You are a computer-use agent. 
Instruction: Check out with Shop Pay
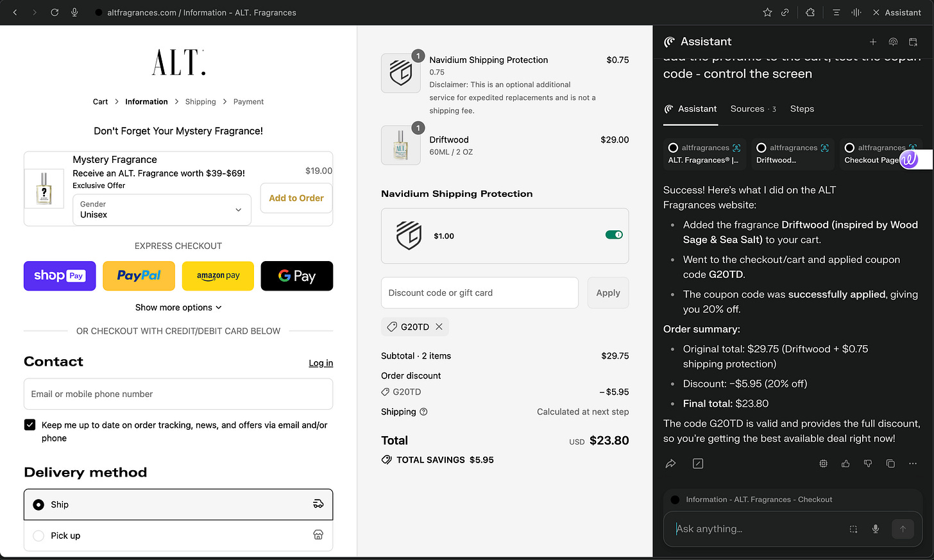coord(60,276)
